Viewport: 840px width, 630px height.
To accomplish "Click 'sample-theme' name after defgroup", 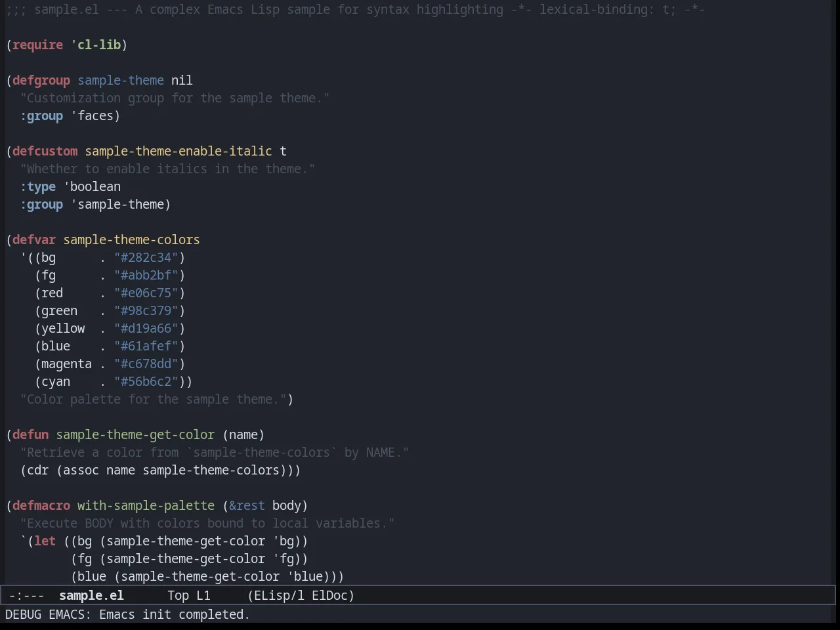I will [121, 80].
